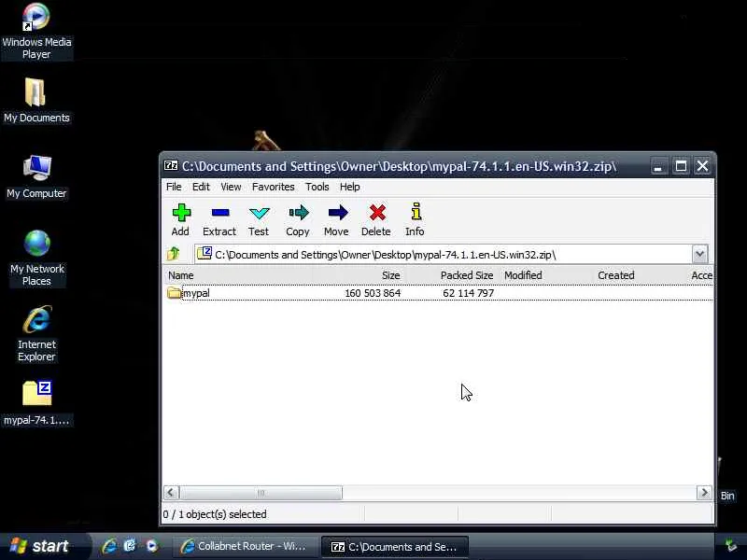Click the 7-Zip taskbar button

pos(395,547)
